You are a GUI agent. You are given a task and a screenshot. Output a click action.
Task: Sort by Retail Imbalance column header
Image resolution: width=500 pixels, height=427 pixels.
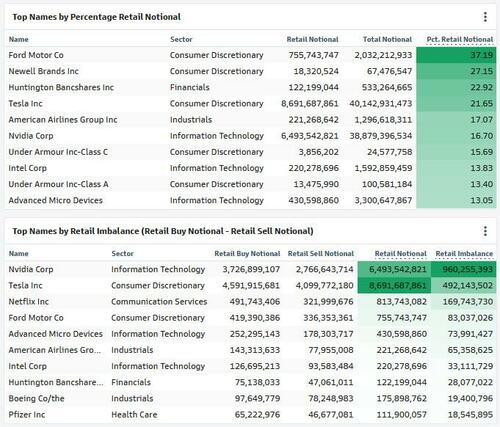coord(464,254)
